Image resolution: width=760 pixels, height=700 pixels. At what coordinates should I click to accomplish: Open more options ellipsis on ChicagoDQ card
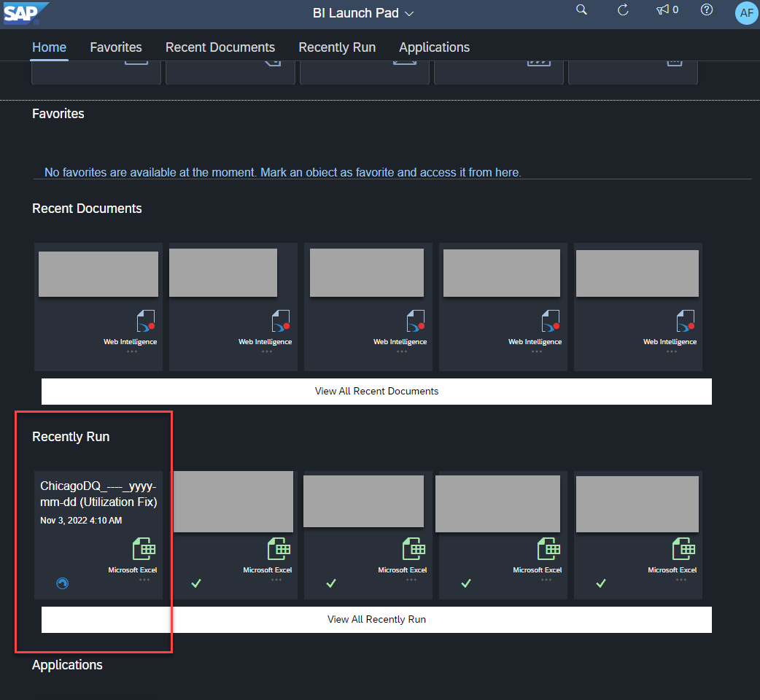(144, 580)
